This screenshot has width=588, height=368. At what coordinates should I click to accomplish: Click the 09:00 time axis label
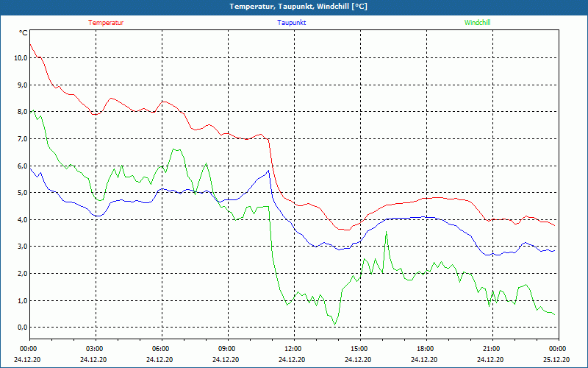(227, 349)
